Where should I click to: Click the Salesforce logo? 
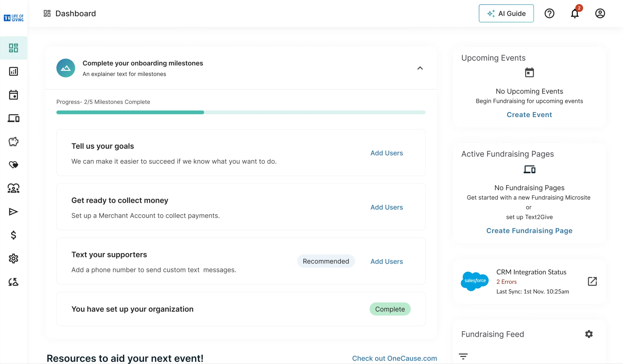pos(475,281)
